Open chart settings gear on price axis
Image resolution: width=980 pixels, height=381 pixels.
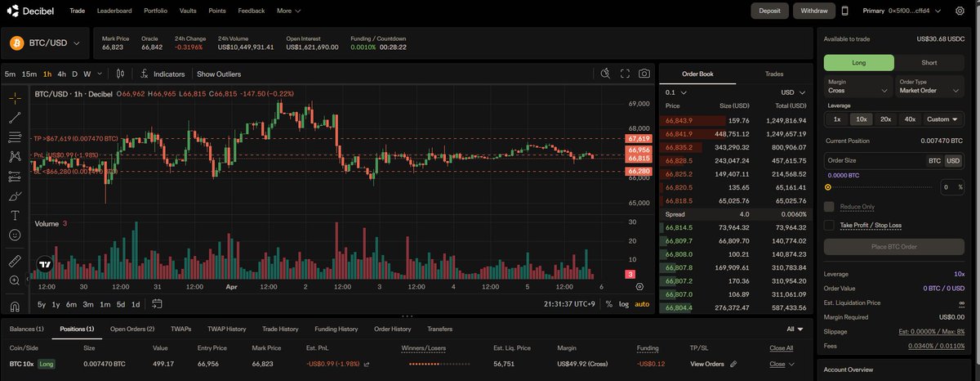(x=639, y=286)
